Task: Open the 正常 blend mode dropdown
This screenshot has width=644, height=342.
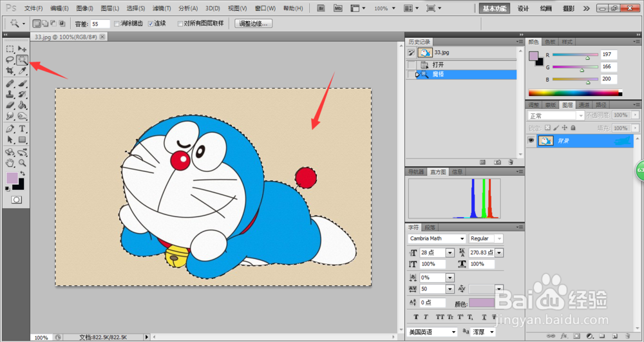Action: pyautogui.click(x=580, y=116)
